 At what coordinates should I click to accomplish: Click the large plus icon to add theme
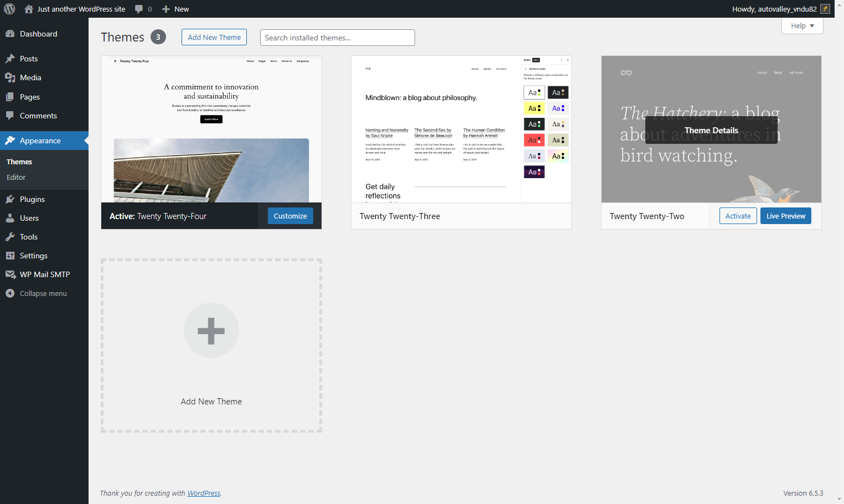click(x=211, y=330)
